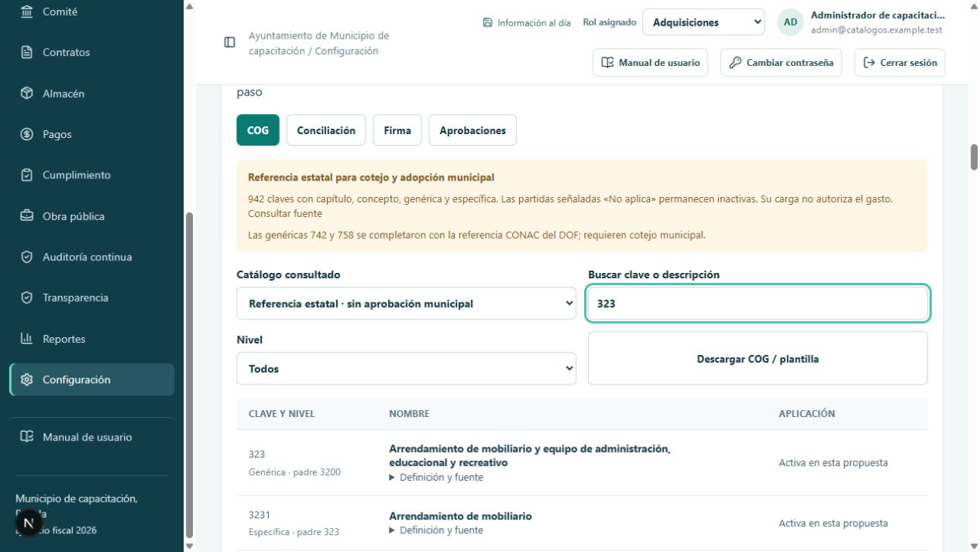Toggle the sidebar panel icon
This screenshot has height=552, width=980.
coord(230,43)
